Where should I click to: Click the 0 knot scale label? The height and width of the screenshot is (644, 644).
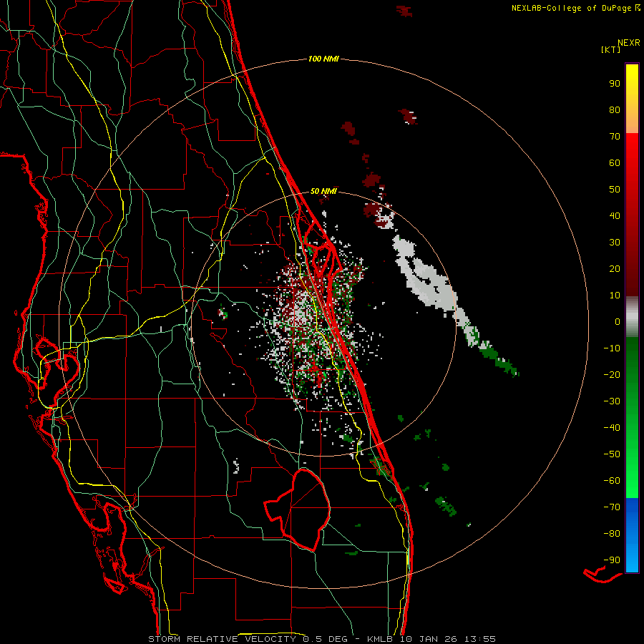(x=618, y=321)
